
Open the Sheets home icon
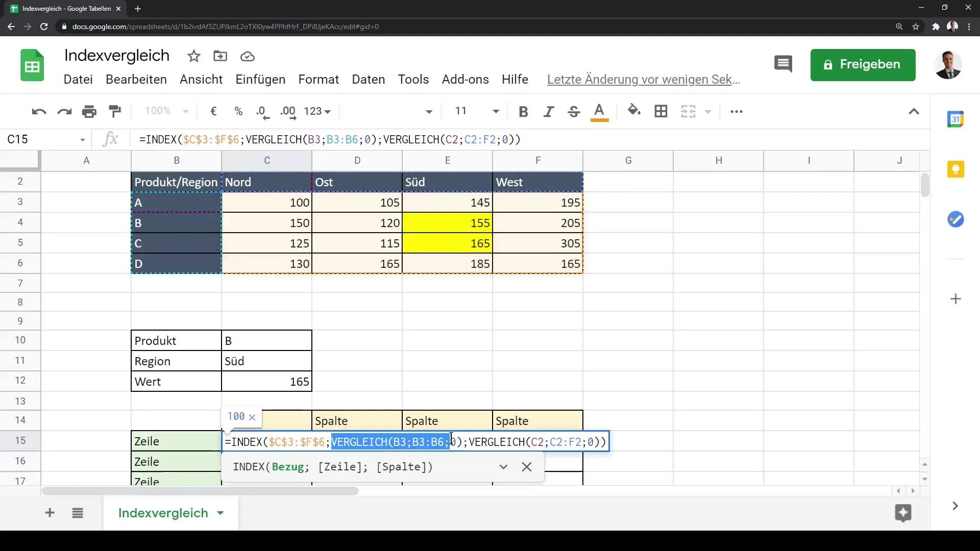coord(32,65)
